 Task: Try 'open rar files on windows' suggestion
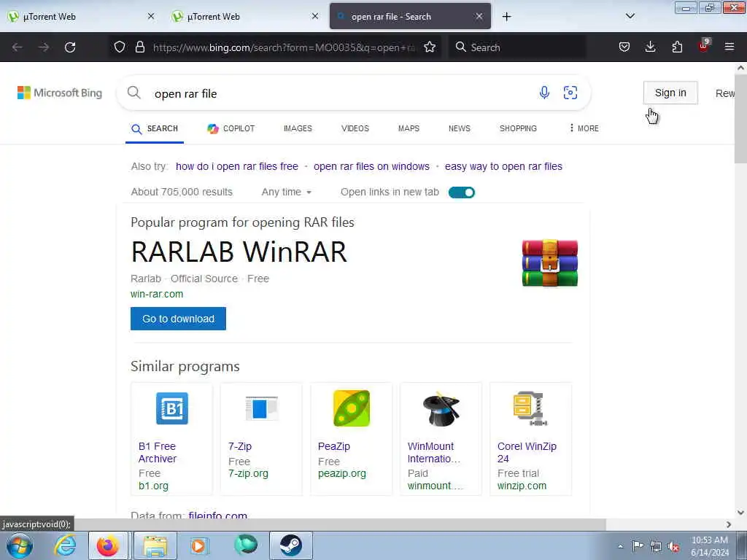pyautogui.click(x=371, y=166)
